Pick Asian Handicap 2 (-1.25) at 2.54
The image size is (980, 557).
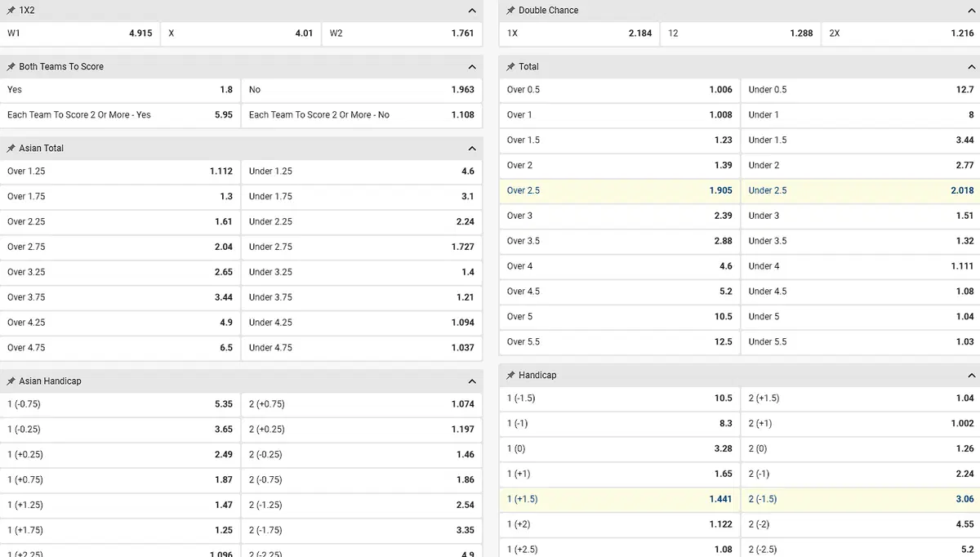click(x=362, y=506)
